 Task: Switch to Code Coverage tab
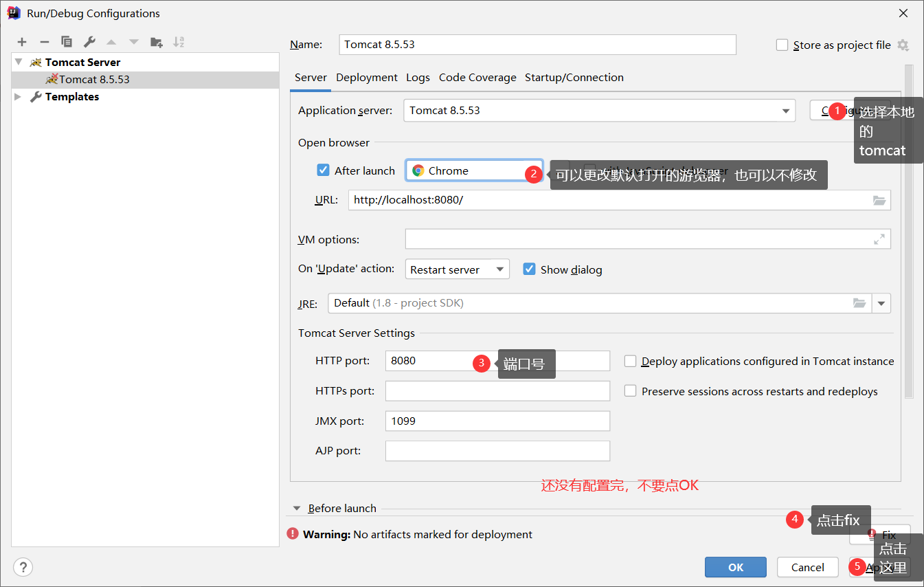pyautogui.click(x=477, y=78)
